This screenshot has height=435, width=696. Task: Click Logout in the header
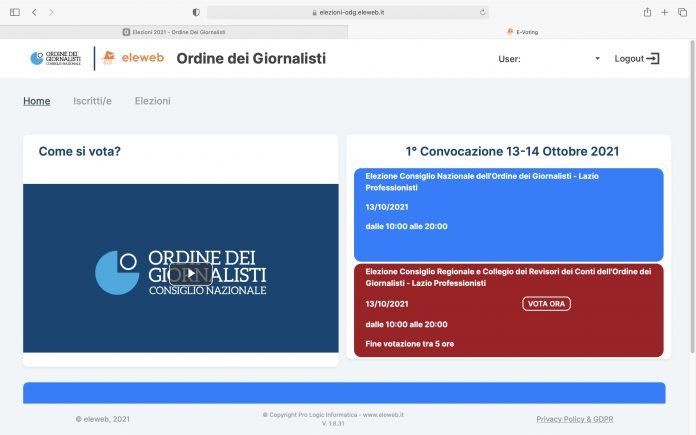637,59
